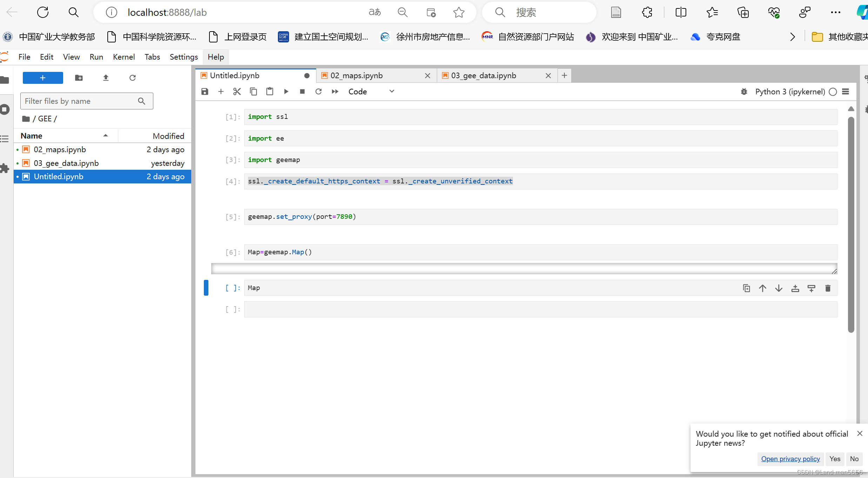Viewport: 868px width, 478px height.
Task: Click the save notebook icon
Action: pyautogui.click(x=205, y=92)
